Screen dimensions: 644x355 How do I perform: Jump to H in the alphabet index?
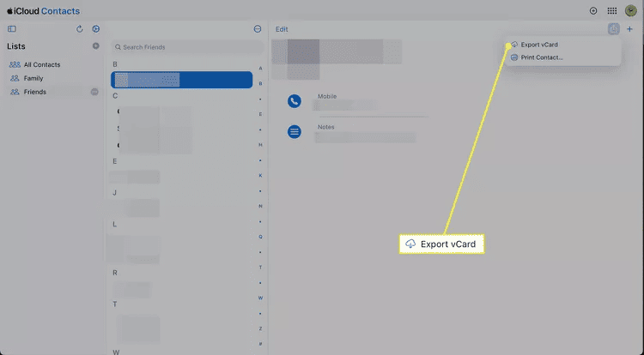tap(260, 145)
